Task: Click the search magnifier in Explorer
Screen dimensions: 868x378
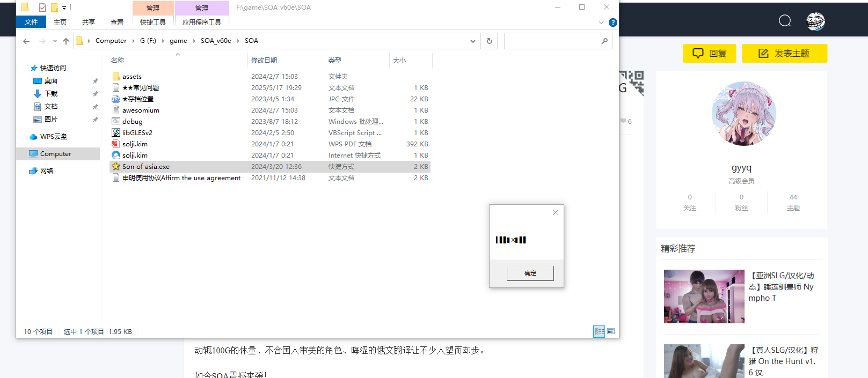Action: point(605,41)
